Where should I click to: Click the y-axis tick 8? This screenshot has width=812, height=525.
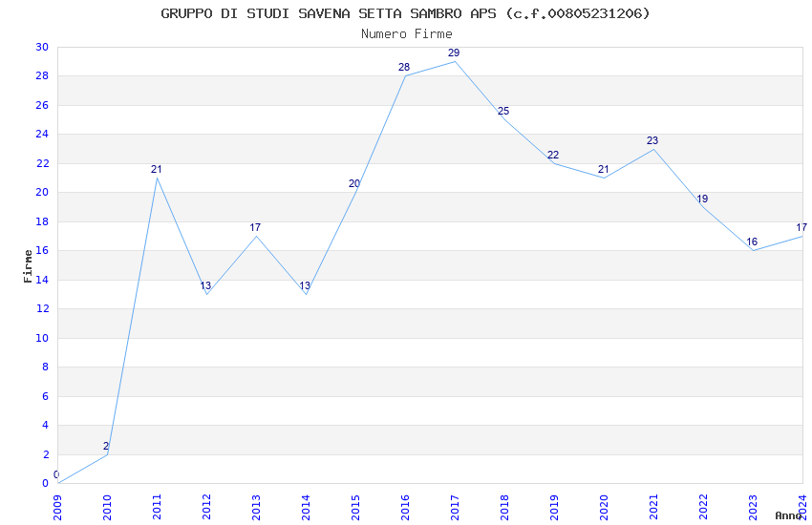(46, 367)
